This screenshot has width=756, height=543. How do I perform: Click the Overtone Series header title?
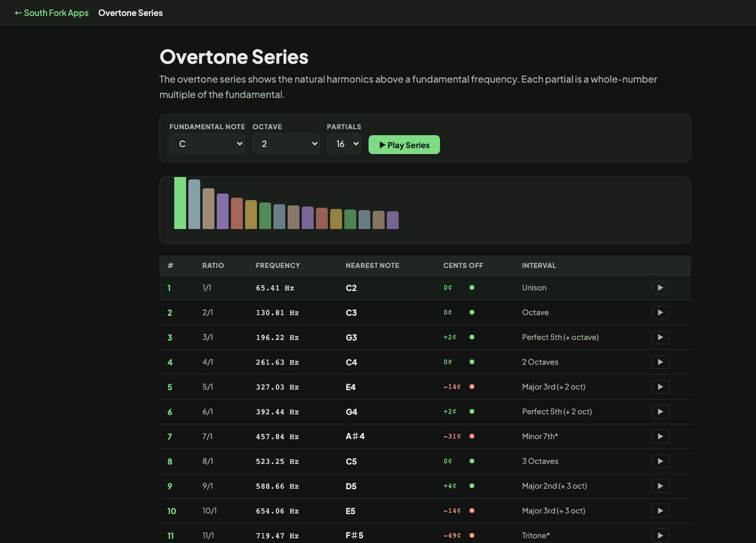point(131,12)
